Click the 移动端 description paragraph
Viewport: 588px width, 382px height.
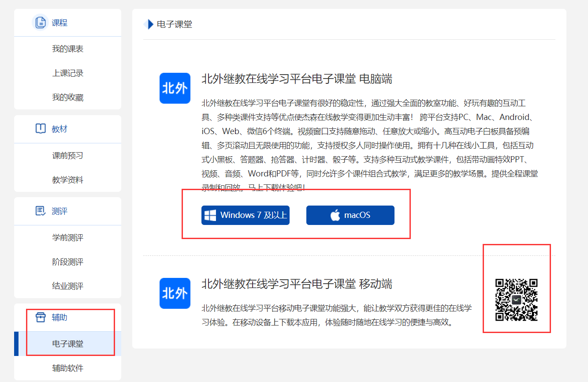tap(337, 315)
